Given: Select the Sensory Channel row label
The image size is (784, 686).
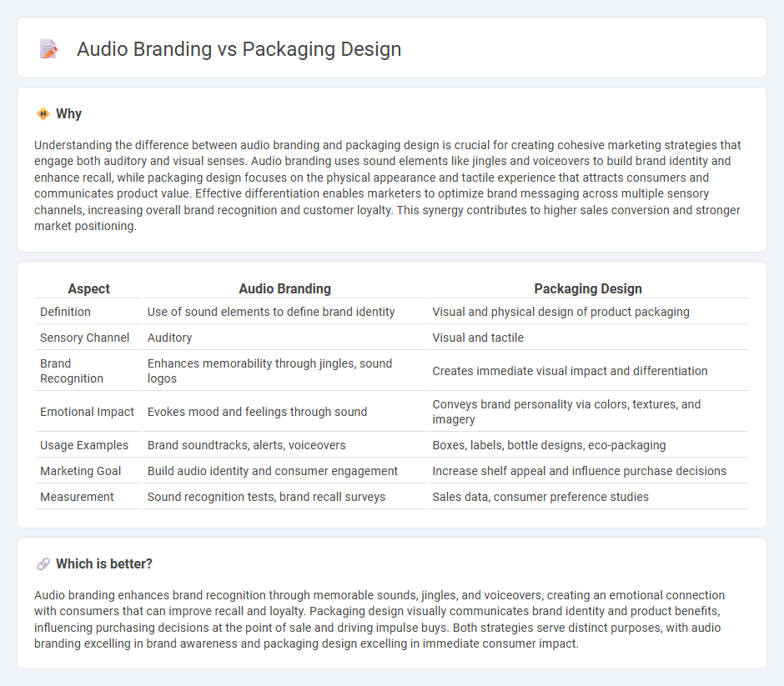Looking at the screenshot, I should [x=84, y=337].
